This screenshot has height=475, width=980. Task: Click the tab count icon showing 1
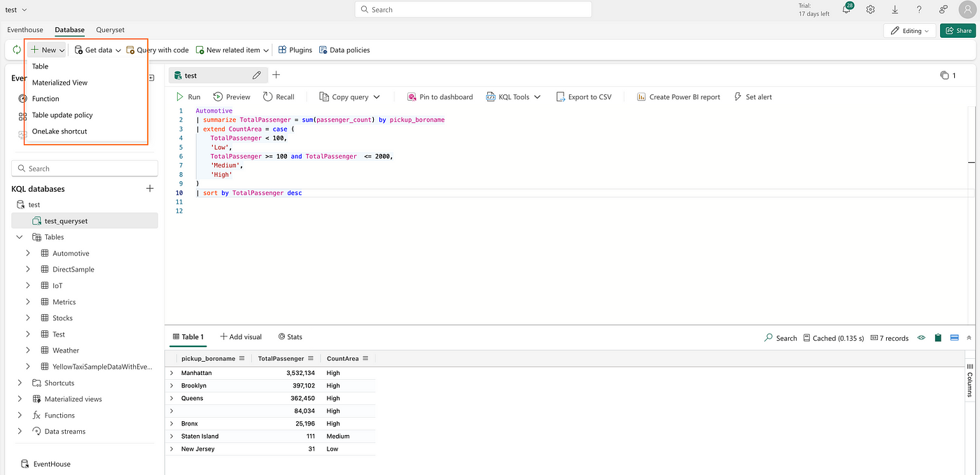948,76
